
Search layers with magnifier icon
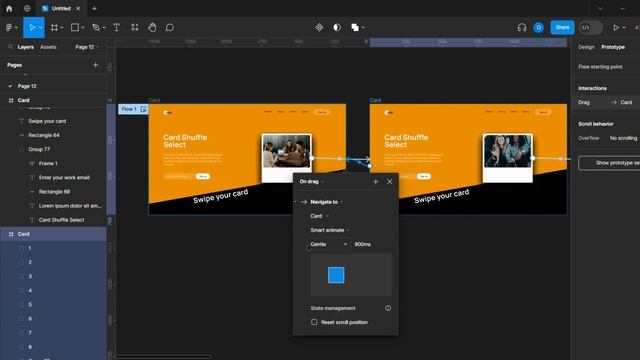tap(11, 47)
